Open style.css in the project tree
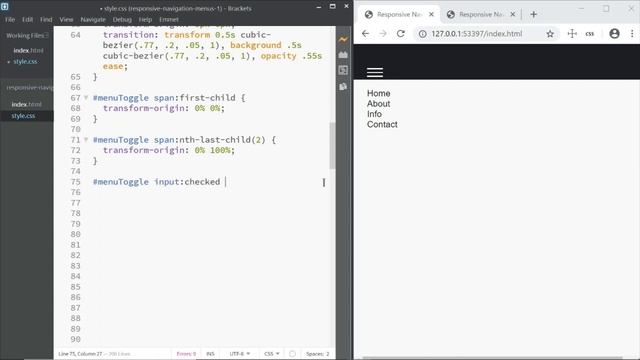This screenshot has width=640, height=360. click(x=23, y=116)
